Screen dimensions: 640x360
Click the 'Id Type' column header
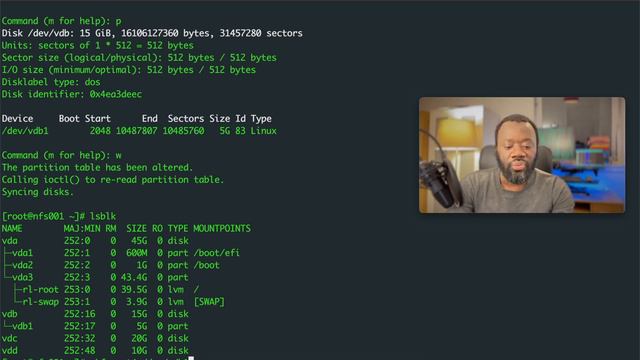point(253,119)
